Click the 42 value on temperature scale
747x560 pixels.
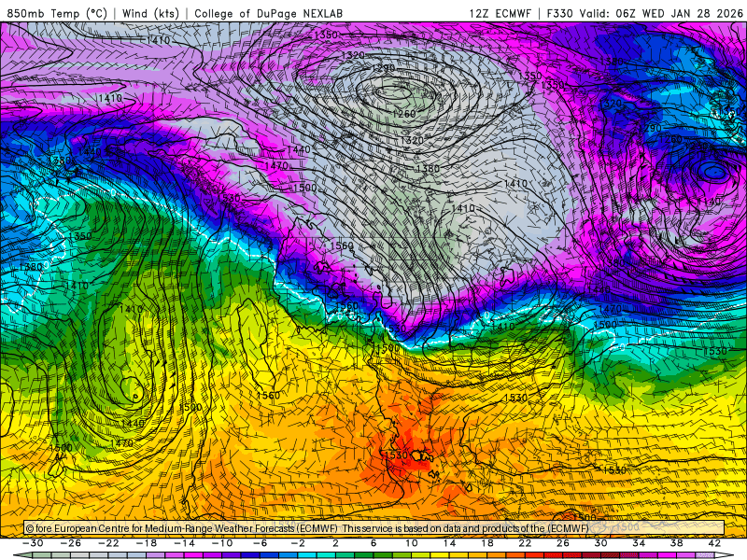pyautogui.click(x=714, y=543)
